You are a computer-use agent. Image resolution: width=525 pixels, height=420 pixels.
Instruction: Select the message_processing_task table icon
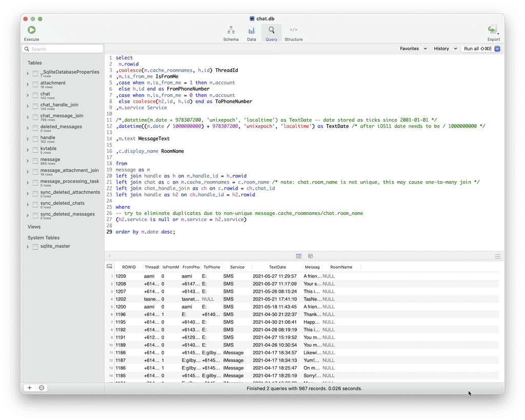click(35, 183)
